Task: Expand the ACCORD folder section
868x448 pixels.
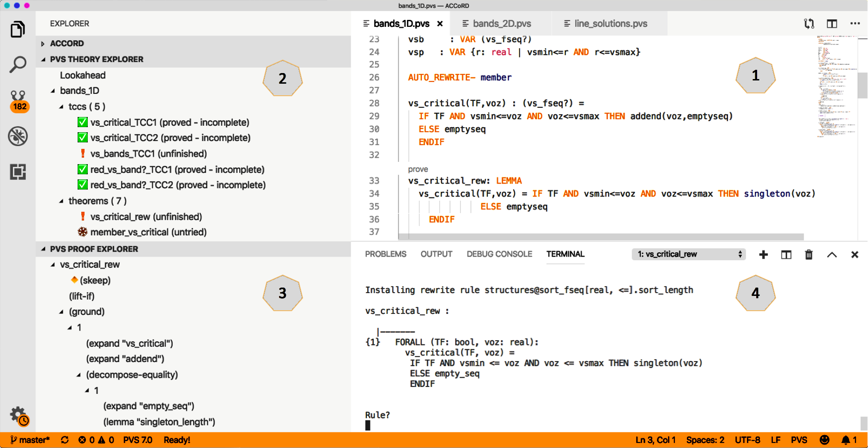Action: (x=43, y=43)
